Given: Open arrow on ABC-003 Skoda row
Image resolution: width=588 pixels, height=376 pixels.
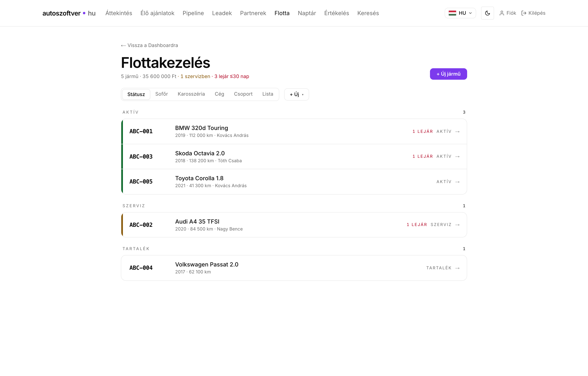Looking at the screenshot, I should point(457,157).
